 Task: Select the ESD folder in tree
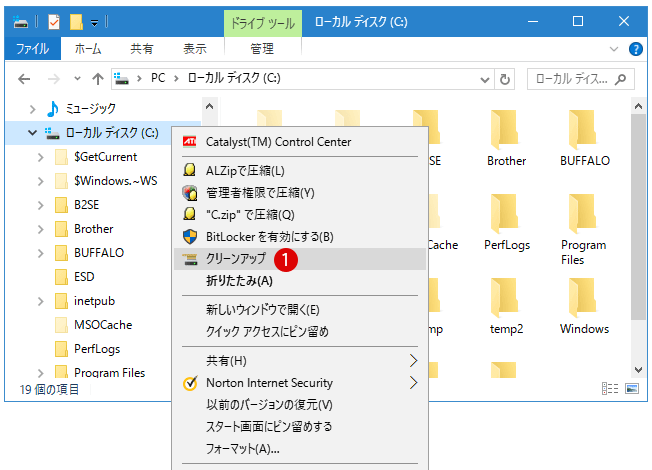point(84,277)
